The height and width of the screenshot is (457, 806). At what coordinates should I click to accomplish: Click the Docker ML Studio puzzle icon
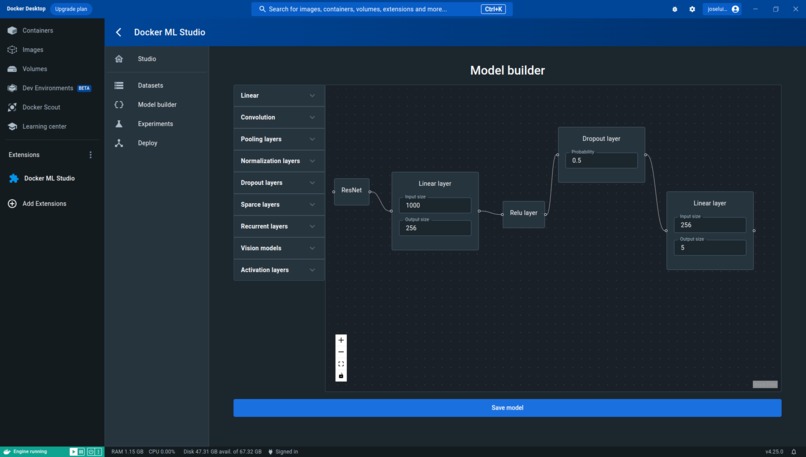pos(14,178)
